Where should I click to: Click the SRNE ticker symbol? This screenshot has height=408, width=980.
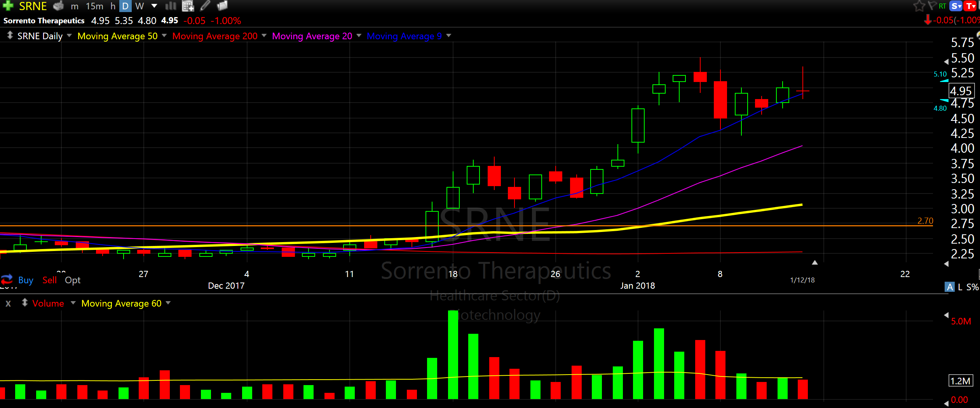point(33,6)
